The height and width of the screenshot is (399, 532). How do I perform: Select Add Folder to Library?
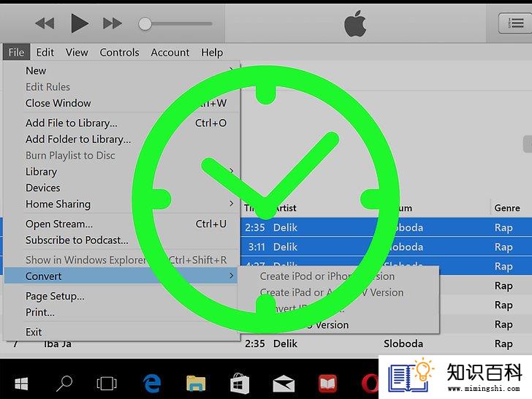click(x=122, y=139)
